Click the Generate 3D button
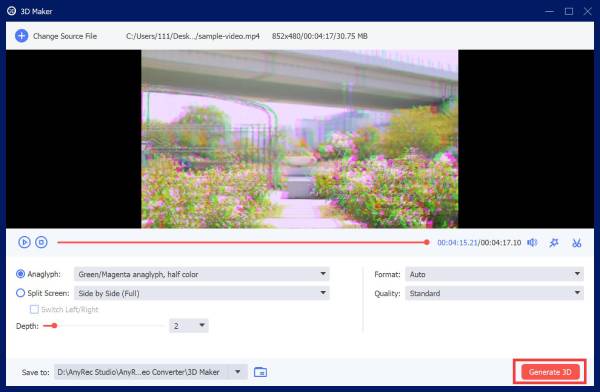Screen dimensions: 600x392 pyautogui.click(x=550, y=372)
